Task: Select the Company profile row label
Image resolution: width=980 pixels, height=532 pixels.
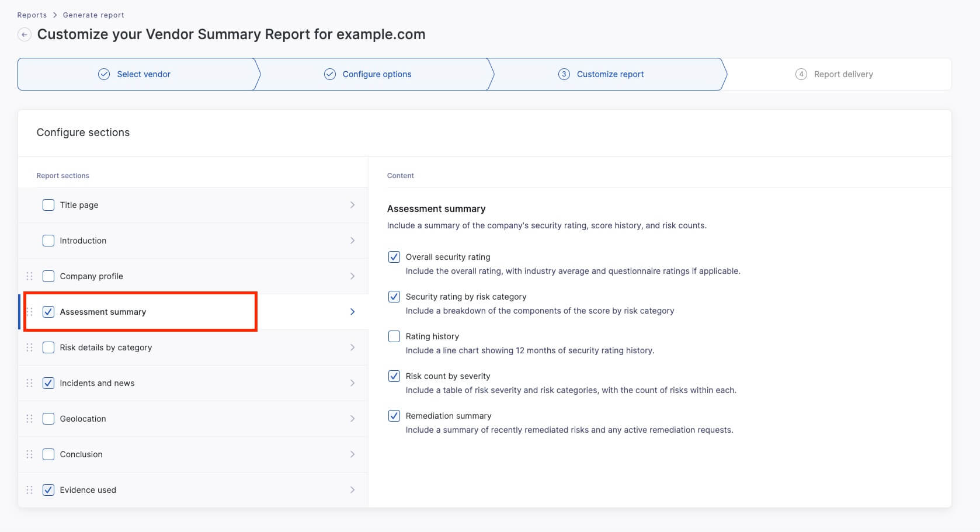Action: tap(91, 276)
